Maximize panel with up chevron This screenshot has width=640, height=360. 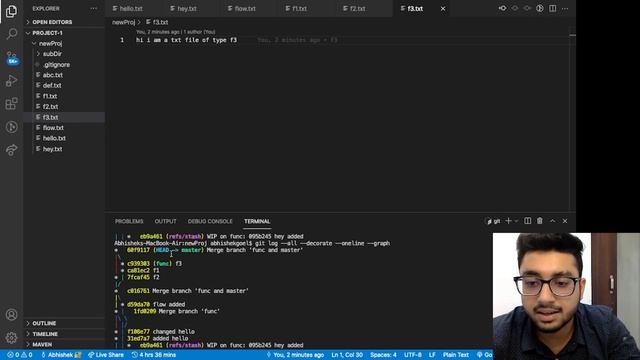552,221
